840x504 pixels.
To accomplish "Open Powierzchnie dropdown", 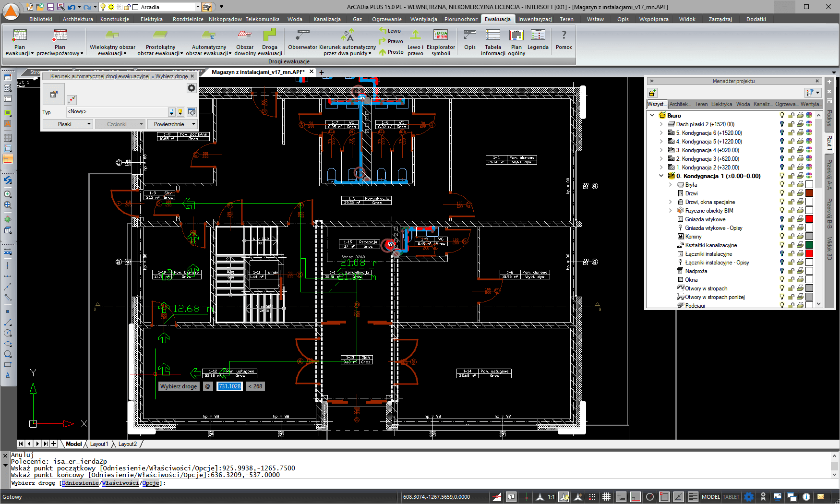I will (172, 124).
